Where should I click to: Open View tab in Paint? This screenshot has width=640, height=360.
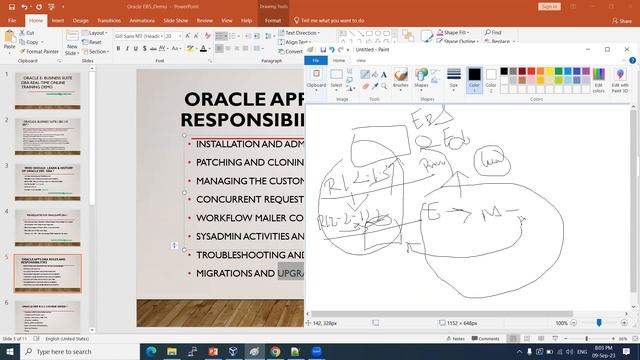pyautogui.click(x=361, y=60)
